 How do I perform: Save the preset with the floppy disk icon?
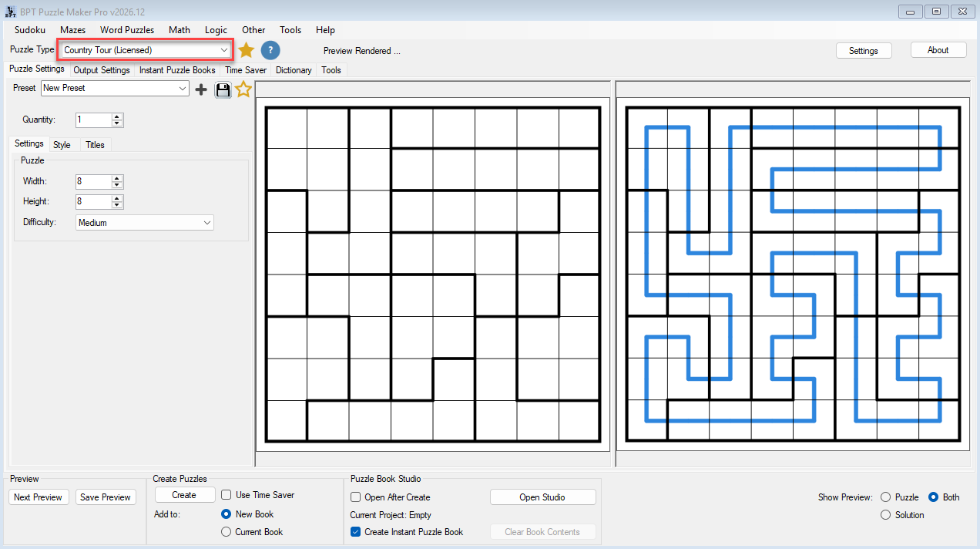point(223,89)
